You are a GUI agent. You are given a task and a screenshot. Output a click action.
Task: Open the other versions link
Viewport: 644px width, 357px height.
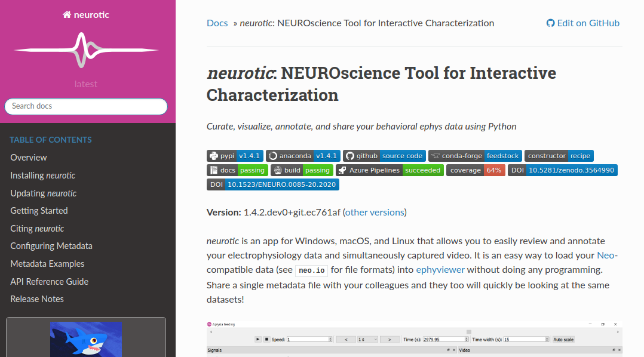point(374,211)
